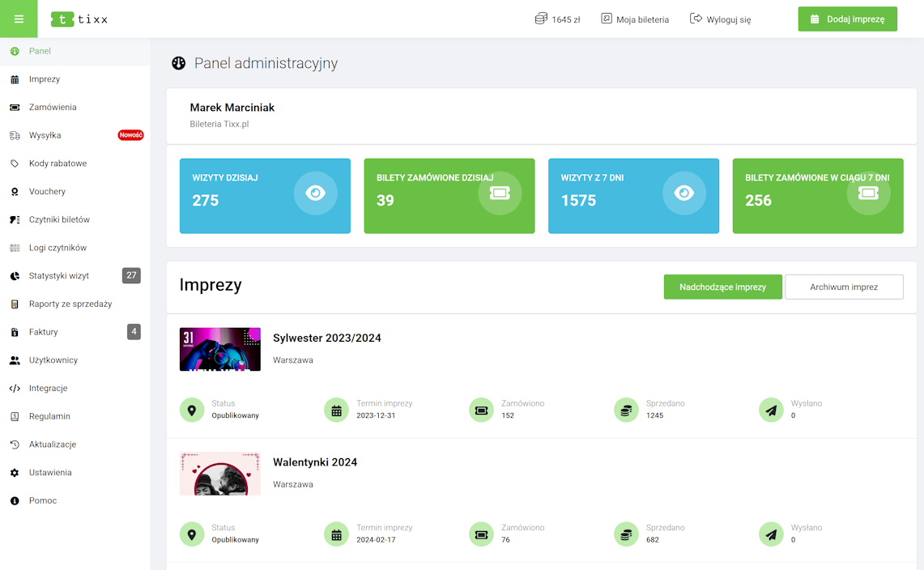The width and height of the screenshot is (924, 570).
Task: Click the Wysyłka truck icon
Action: (15, 135)
